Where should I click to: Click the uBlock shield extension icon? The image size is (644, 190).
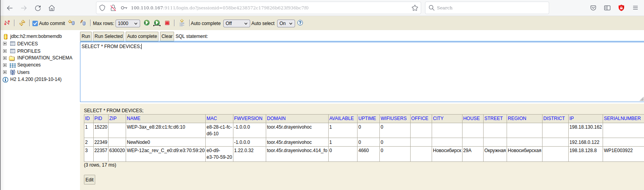click(x=621, y=8)
